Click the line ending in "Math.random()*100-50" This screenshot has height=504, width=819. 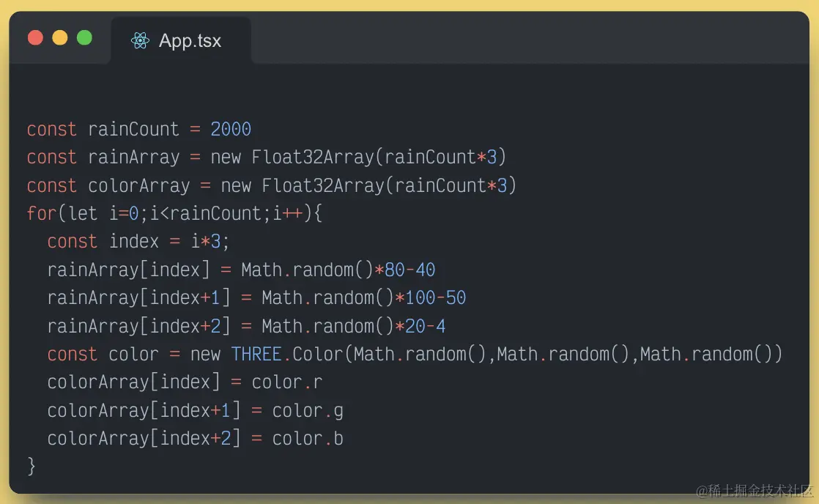pyautogui.click(x=256, y=298)
